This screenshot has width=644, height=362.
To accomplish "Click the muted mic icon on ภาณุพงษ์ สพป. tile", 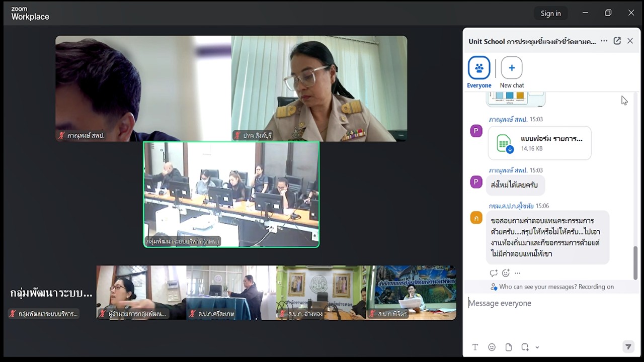I will point(60,135).
